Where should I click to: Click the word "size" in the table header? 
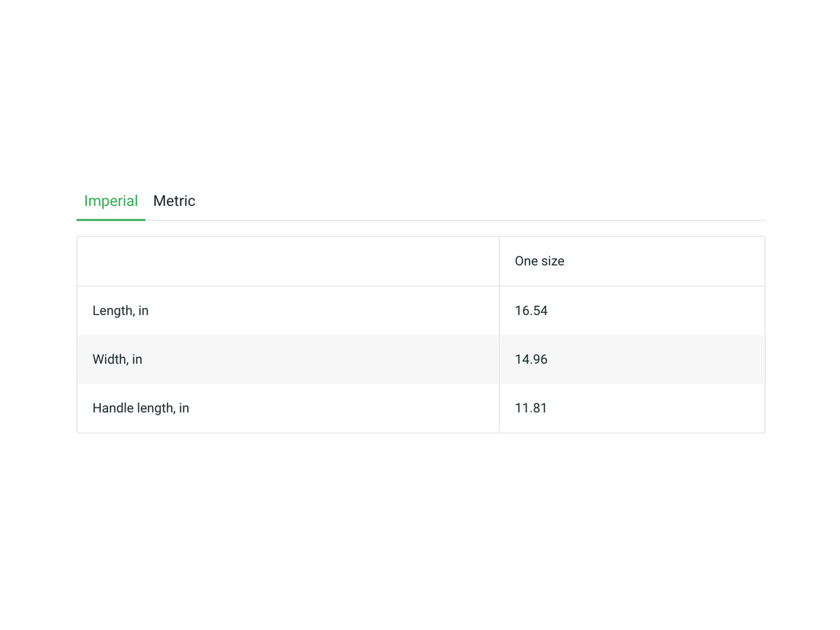[x=552, y=262]
